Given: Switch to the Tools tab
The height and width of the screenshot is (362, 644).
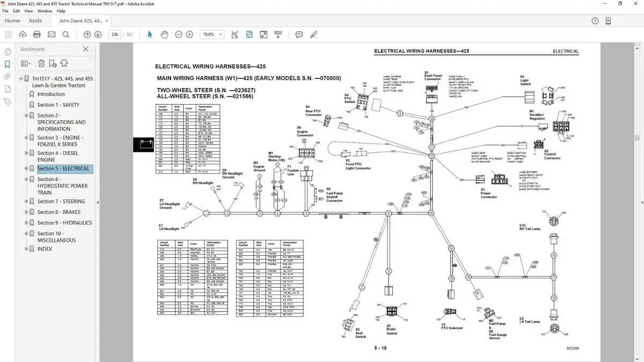Looking at the screenshot, I should coord(35,21).
